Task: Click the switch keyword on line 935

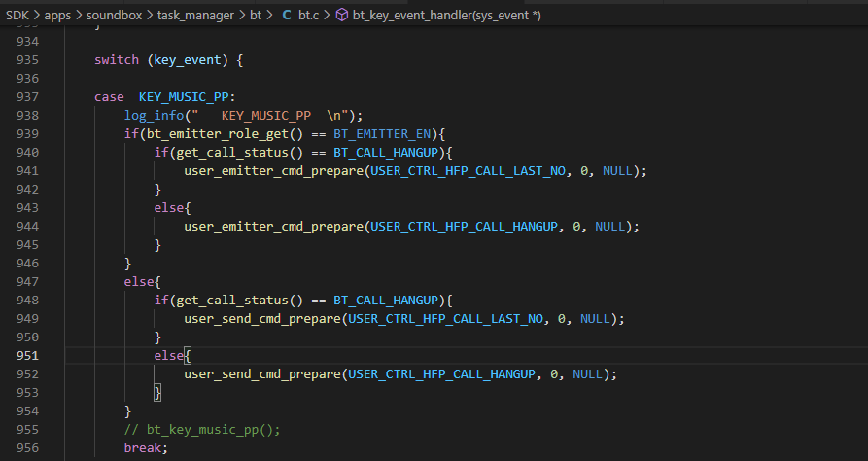Action: click(x=117, y=60)
